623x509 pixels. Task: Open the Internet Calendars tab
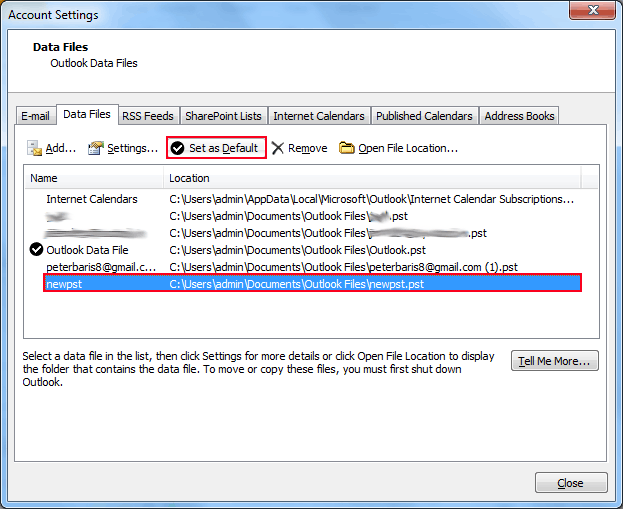pyautogui.click(x=319, y=116)
